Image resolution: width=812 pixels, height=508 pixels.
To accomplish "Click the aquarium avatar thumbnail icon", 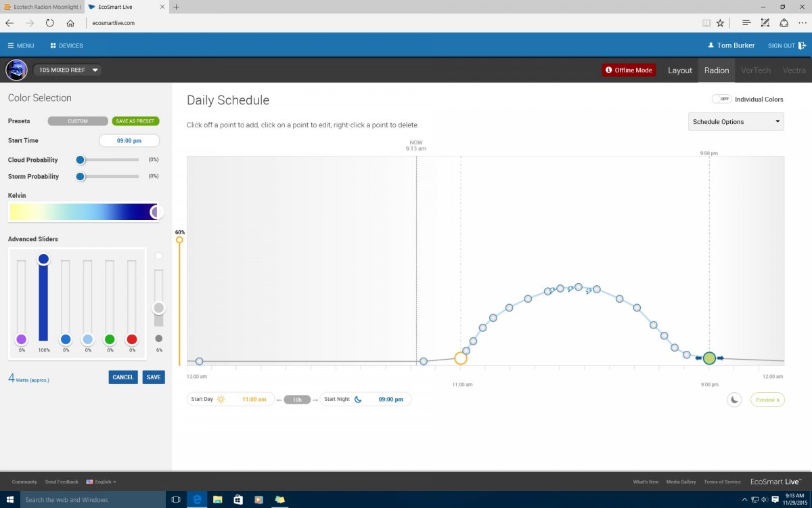I will click(16, 70).
